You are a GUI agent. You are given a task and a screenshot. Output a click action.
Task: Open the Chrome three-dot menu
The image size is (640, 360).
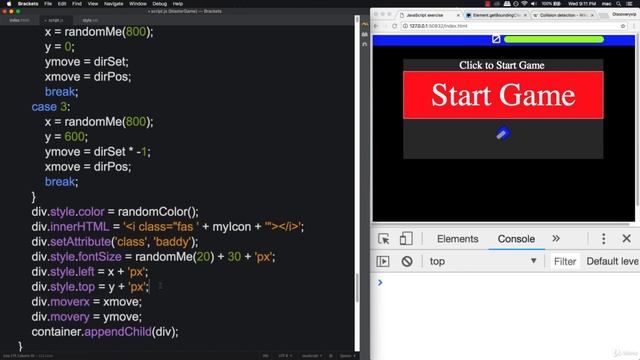[x=635, y=26]
